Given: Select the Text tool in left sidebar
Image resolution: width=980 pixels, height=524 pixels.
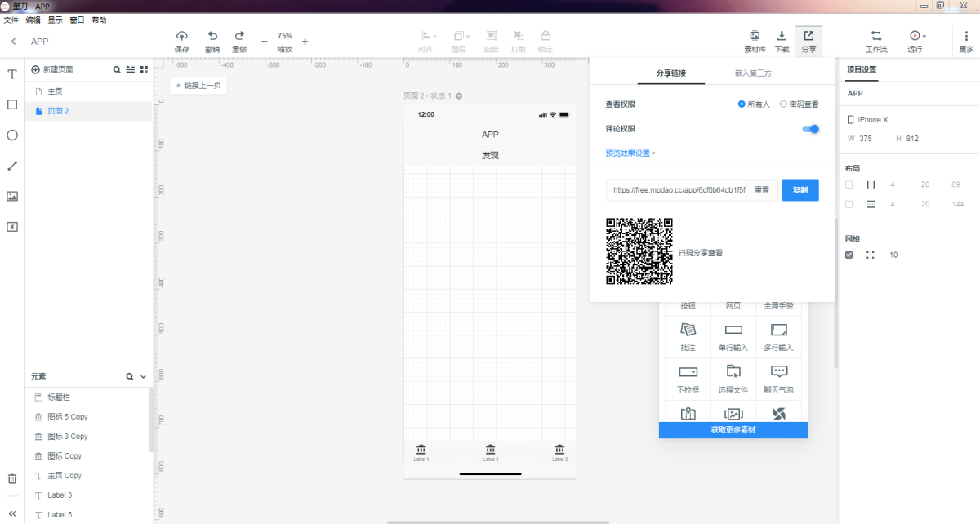Looking at the screenshot, I should (x=12, y=74).
